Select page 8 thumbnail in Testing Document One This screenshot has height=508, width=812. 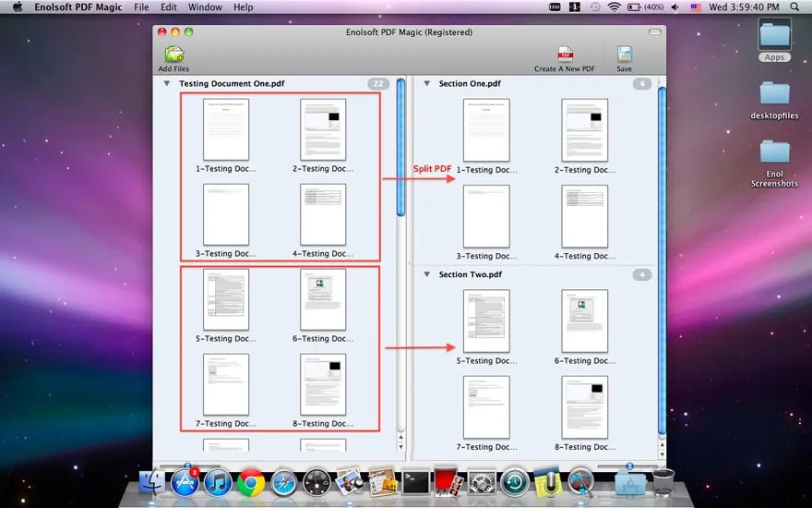pyautogui.click(x=323, y=384)
